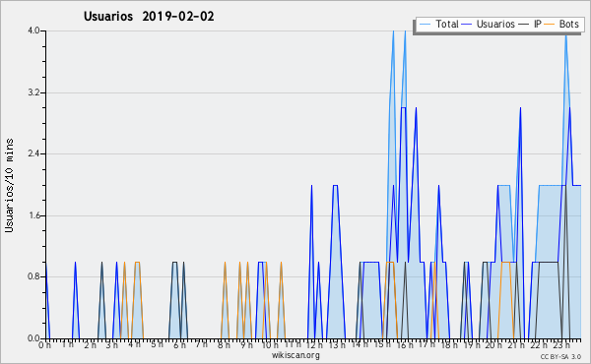
Task: Click the 4 h x-axis label
Action: [134, 344]
